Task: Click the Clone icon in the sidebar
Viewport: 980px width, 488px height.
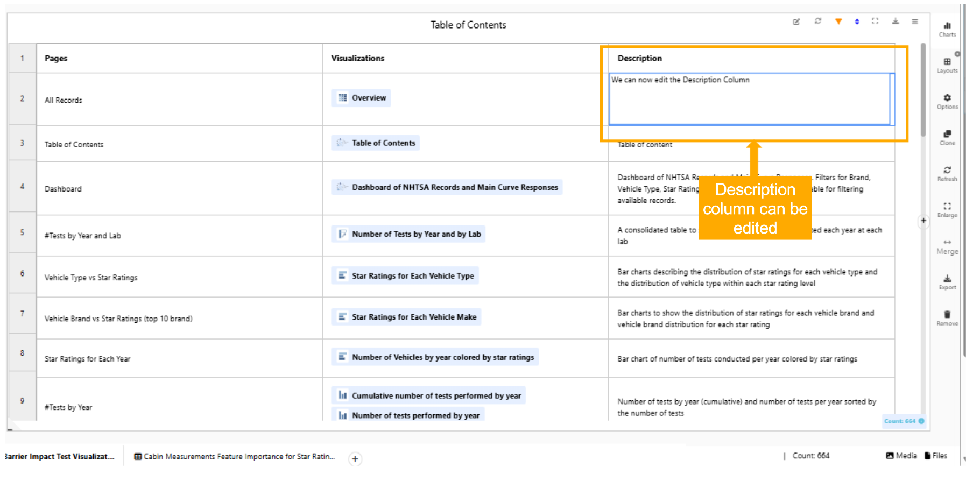Action: coord(947,137)
